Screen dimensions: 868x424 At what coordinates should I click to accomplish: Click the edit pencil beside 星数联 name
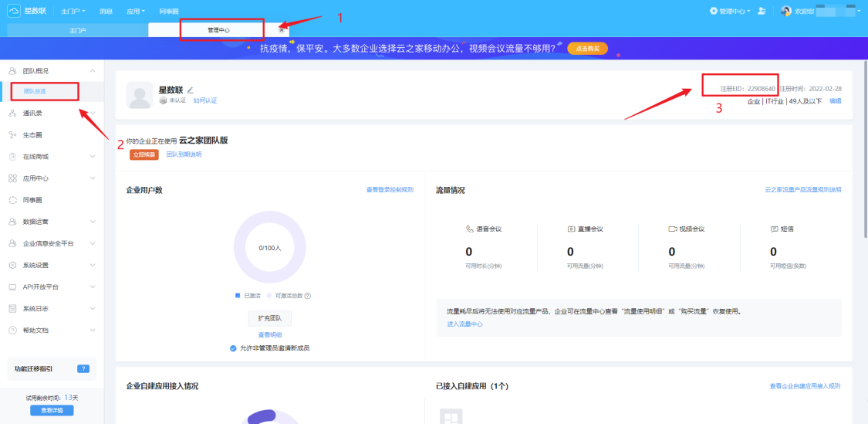191,90
